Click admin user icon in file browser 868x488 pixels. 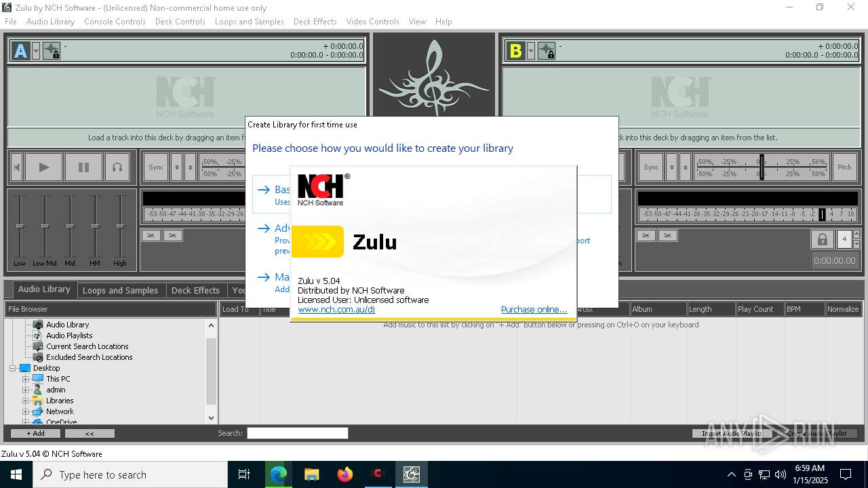click(38, 390)
